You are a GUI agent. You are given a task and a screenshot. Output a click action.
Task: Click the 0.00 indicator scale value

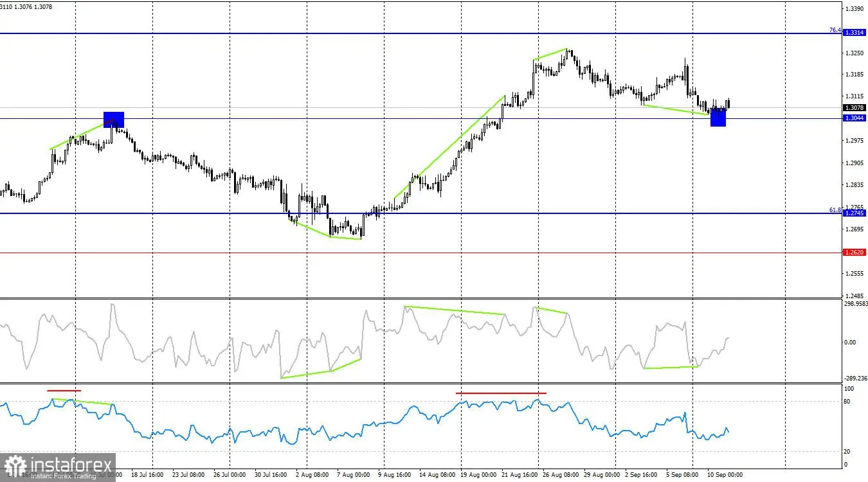tap(851, 342)
